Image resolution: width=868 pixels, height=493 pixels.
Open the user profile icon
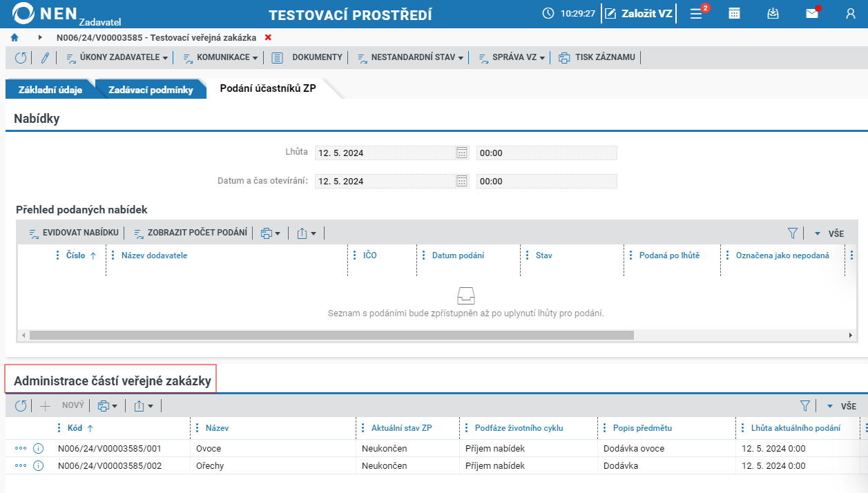tap(851, 13)
